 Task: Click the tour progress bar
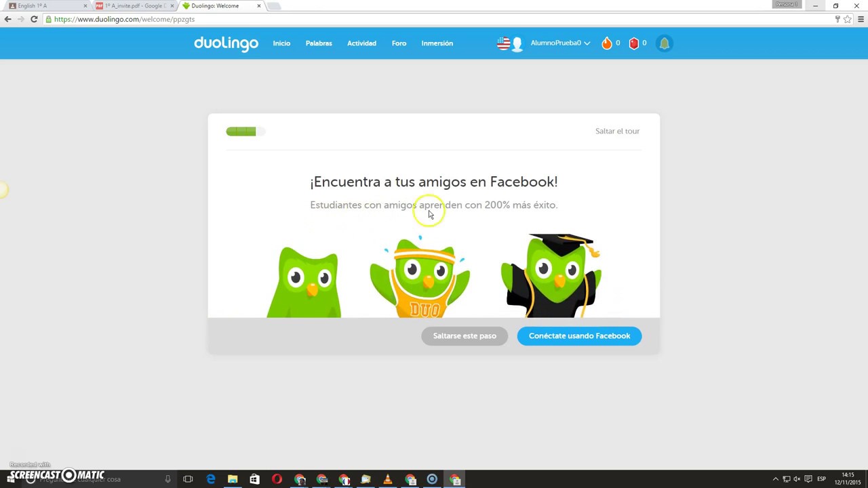coord(245,131)
